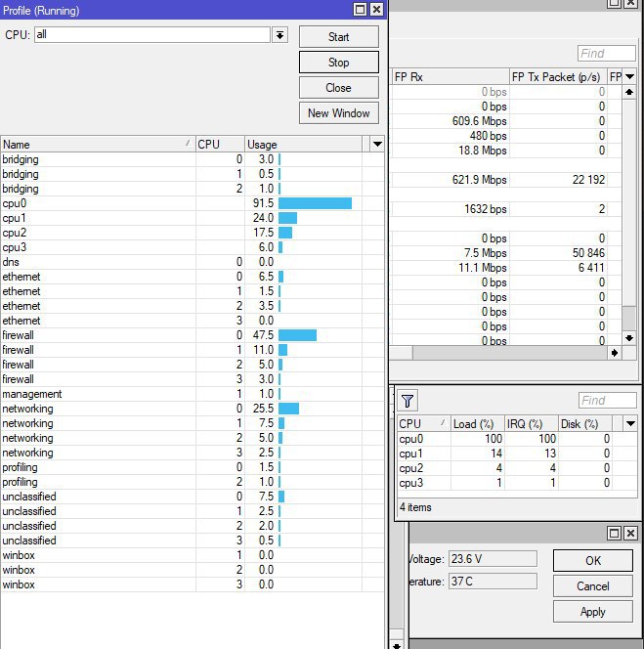644x649 pixels.
Task: Click the 18.8 Mbps FP Rx cell
Action: (x=451, y=151)
